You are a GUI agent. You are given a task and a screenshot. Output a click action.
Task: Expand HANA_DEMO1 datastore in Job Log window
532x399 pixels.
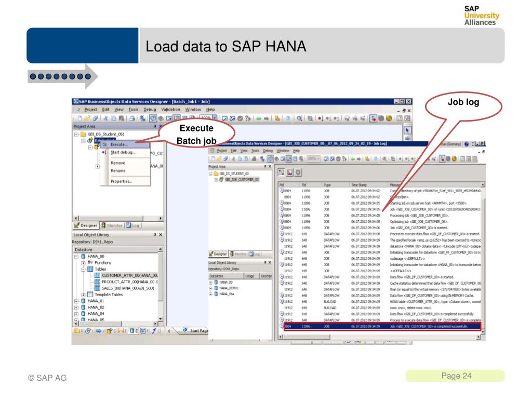pos(211,288)
